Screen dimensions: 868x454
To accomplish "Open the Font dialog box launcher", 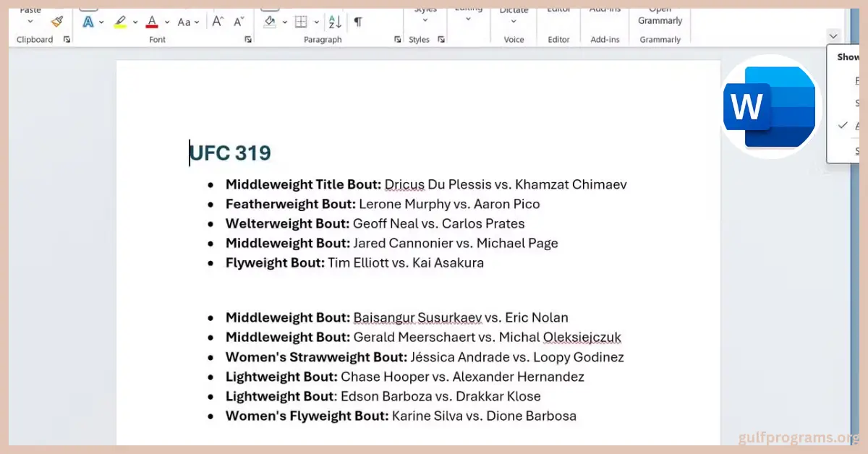I will click(248, 40).
